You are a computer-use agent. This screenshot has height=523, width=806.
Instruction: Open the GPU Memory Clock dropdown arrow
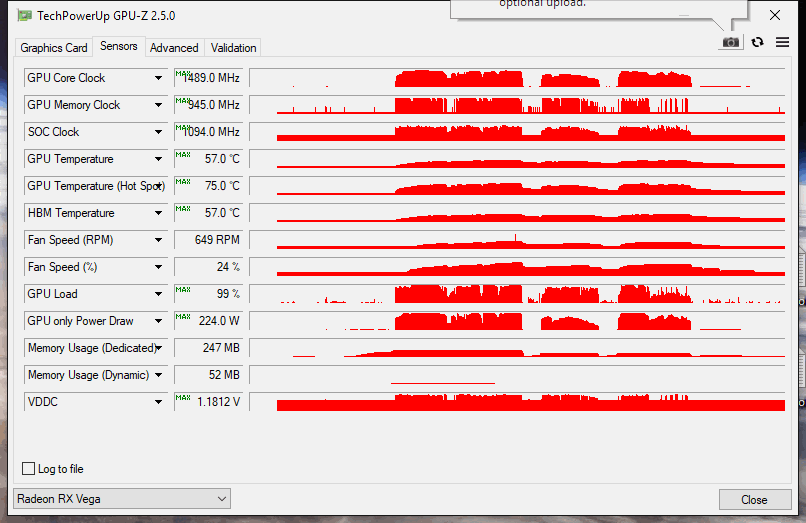point(158,105)
